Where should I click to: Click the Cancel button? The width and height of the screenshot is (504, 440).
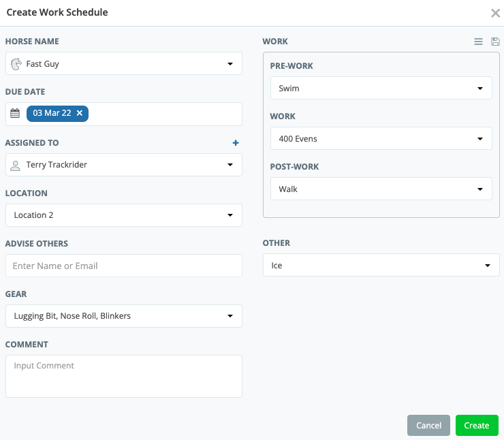coord(428,426)
